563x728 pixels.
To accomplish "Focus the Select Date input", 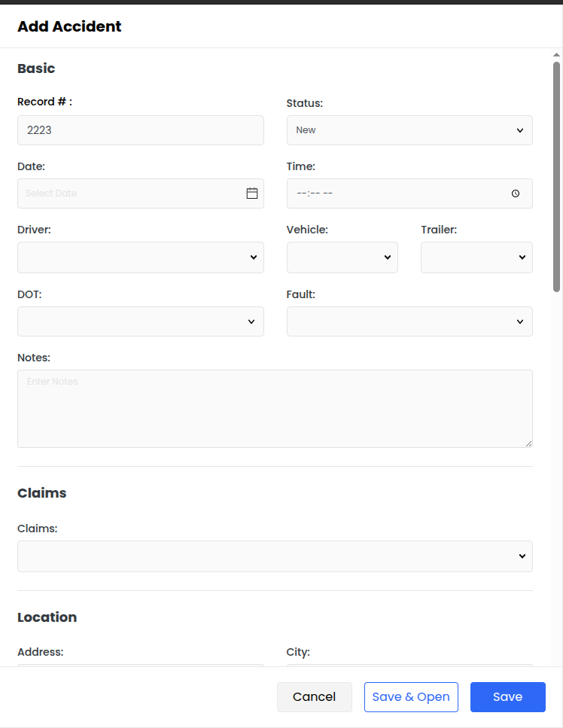I will pyautogui.click(x=128, y=193).
